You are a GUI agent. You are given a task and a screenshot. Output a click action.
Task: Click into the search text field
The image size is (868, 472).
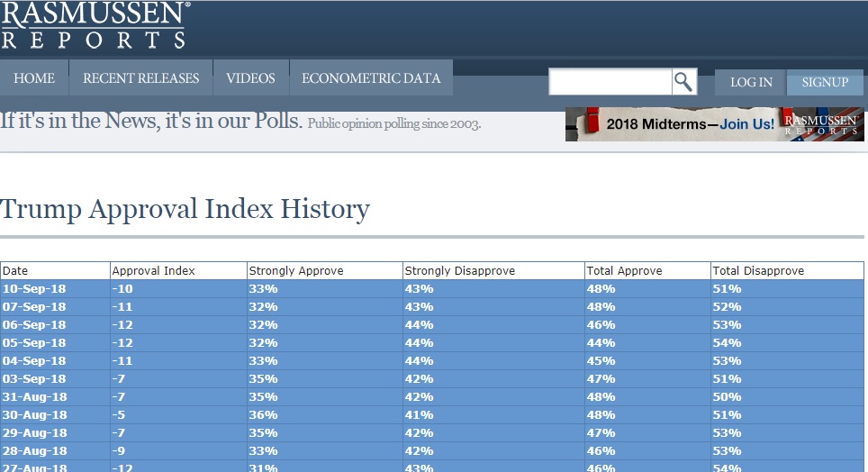(610, 82)
